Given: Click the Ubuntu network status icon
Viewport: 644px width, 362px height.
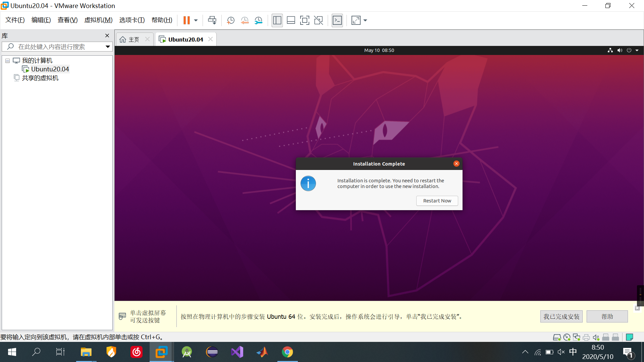Looking at the screenshot, I should [x=610, y=50].
